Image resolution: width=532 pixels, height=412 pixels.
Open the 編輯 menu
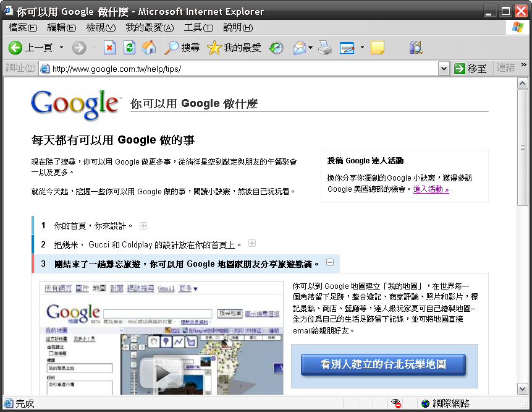62,27
